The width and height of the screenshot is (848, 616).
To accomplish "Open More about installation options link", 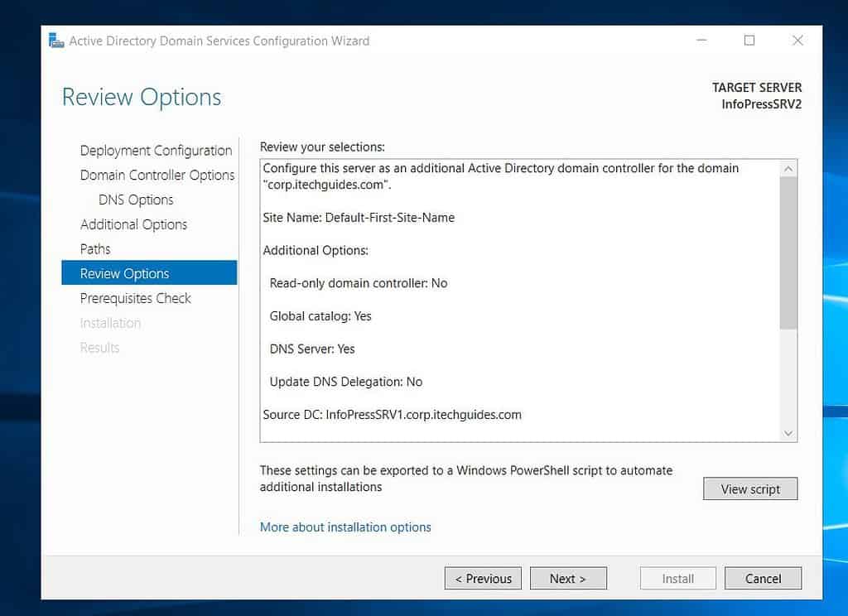I will pyautogui.click(x=345, y=527).
